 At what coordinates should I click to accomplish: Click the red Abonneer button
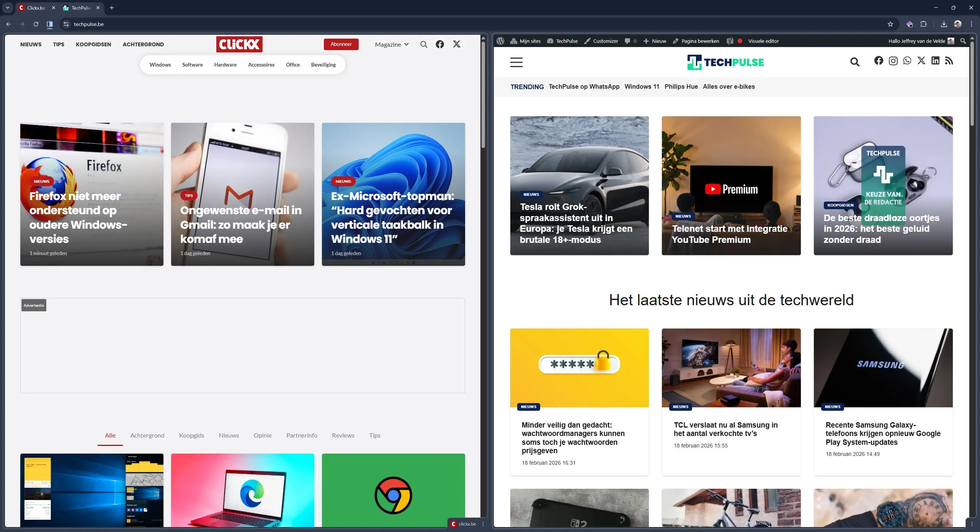coord(341,44)
